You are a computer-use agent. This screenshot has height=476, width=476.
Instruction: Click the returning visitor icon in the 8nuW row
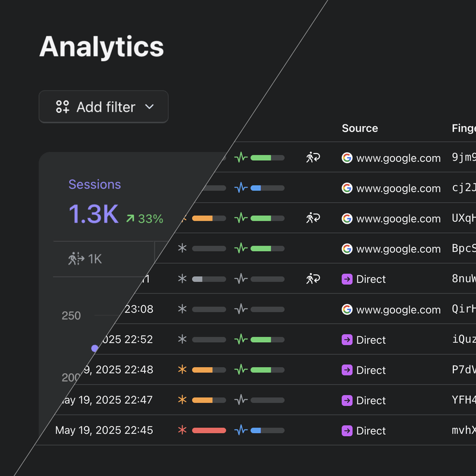313,278
